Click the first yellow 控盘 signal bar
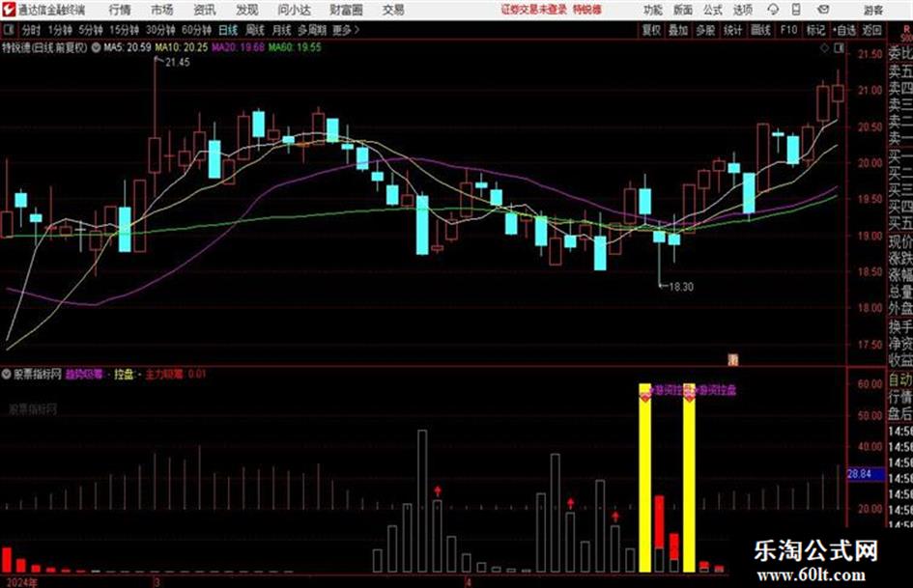This screenshot has width=913, height=588. pyautogui.click(x=644, y=477)
